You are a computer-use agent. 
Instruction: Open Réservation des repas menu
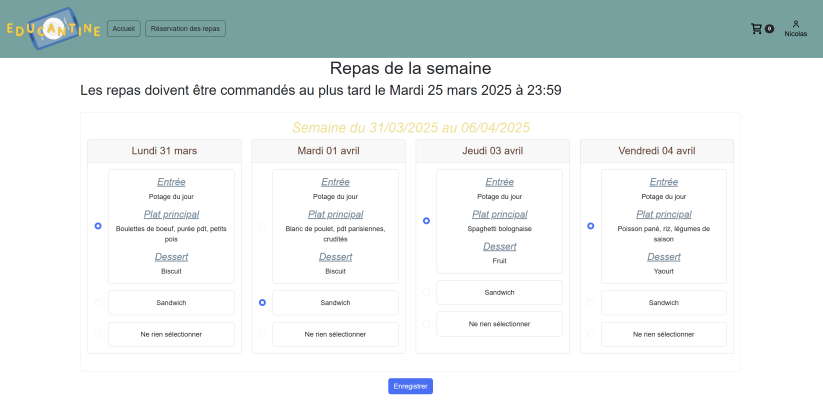pos(185,29)
